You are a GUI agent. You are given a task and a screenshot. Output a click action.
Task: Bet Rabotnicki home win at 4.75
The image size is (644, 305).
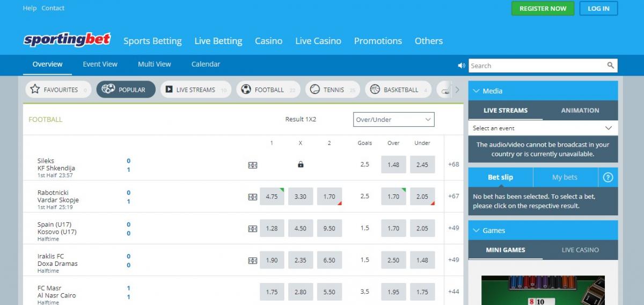(x=272, y=197)
